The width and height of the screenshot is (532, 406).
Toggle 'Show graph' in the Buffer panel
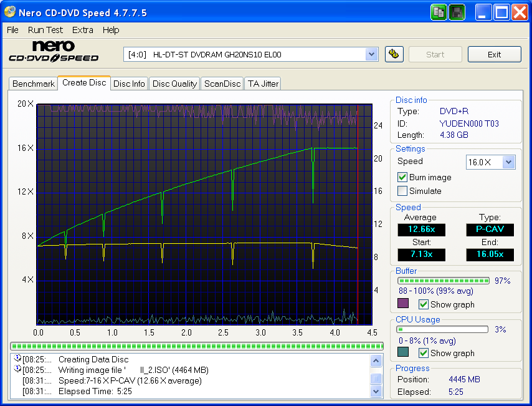[422, 304]
